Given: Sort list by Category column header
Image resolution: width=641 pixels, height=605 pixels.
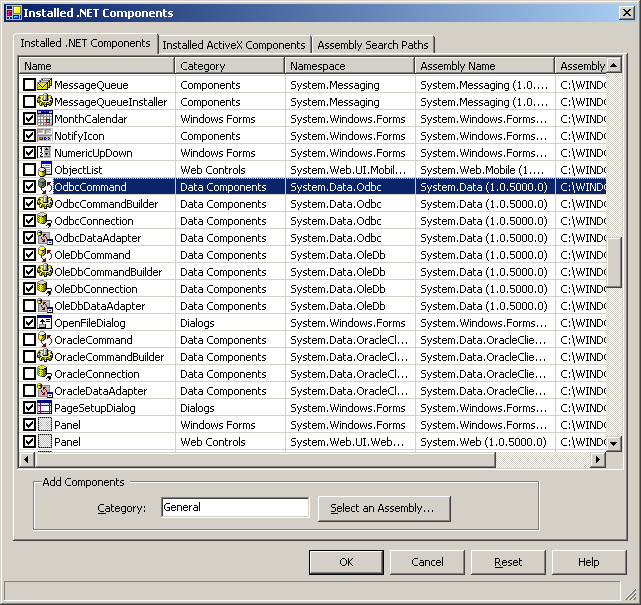Looking at the screenshot, I should point(230,66).
